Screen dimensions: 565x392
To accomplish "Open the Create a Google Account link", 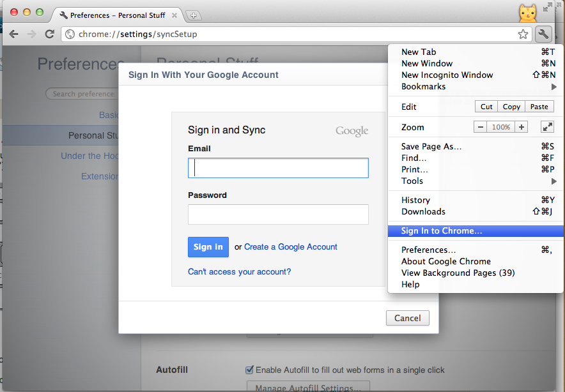I will click(x=290, y=247).
